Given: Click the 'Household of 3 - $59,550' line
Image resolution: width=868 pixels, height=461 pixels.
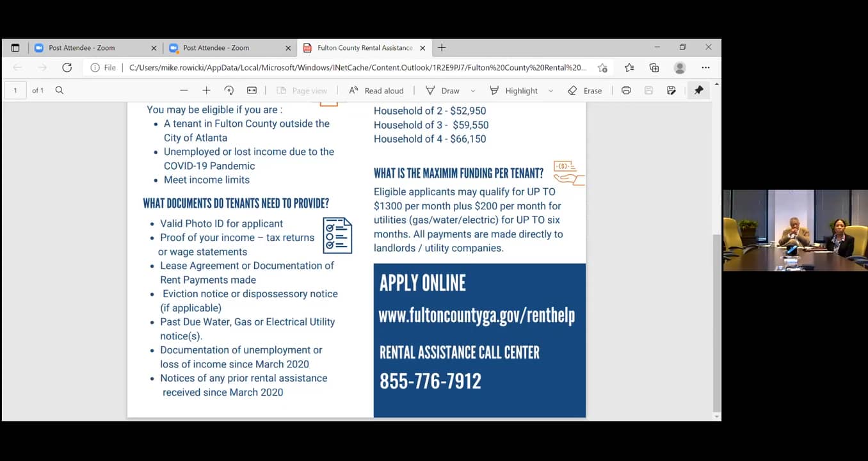Looking at the screenshot, I should 431,125.
